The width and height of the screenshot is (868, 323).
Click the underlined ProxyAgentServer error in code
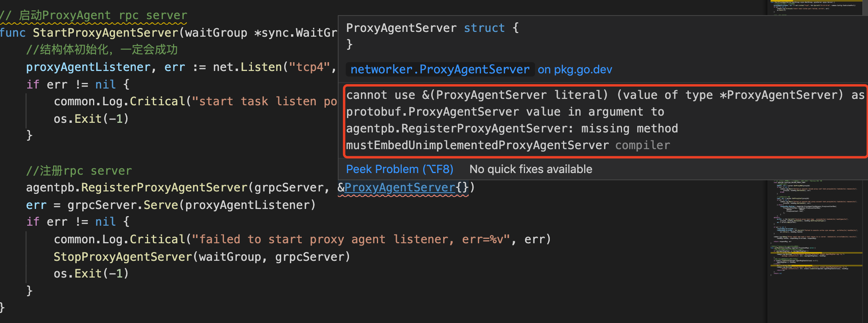tap(400, 187)
